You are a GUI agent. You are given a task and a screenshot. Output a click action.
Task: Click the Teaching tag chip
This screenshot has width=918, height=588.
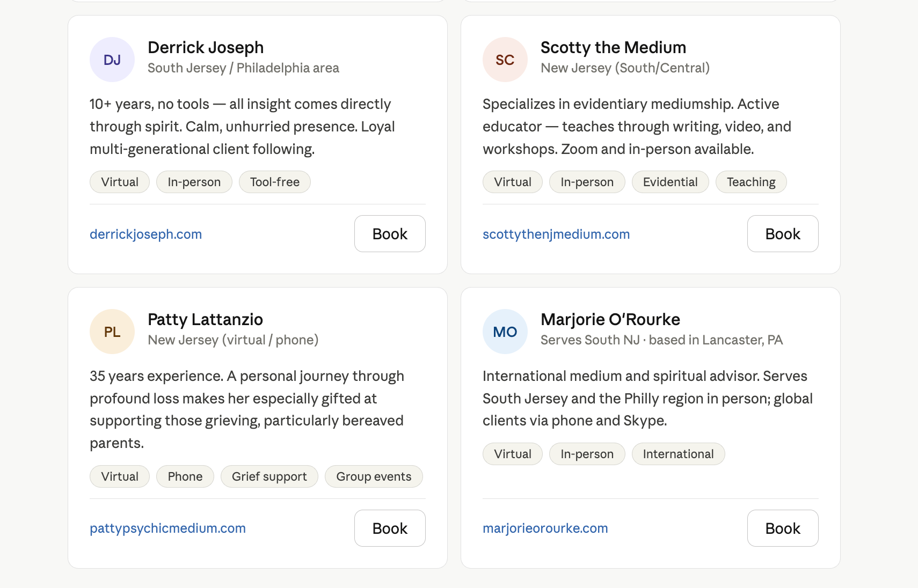pyautogui.click(x=751, y=182)
